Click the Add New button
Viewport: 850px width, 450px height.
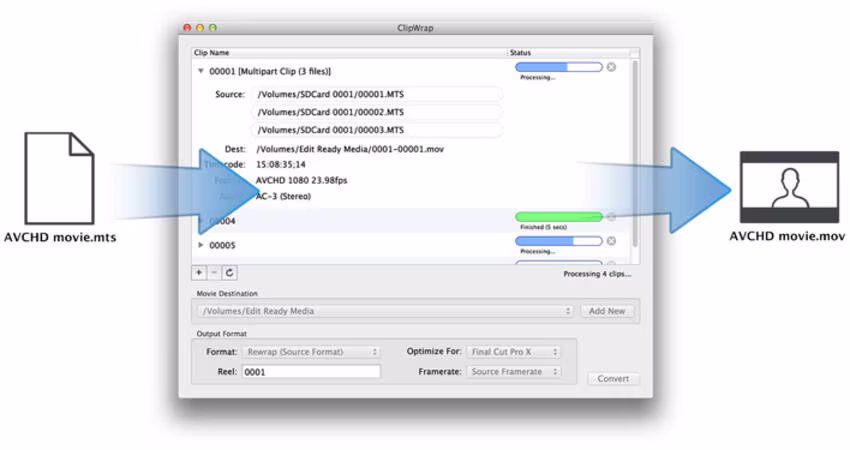pos(607,311)
